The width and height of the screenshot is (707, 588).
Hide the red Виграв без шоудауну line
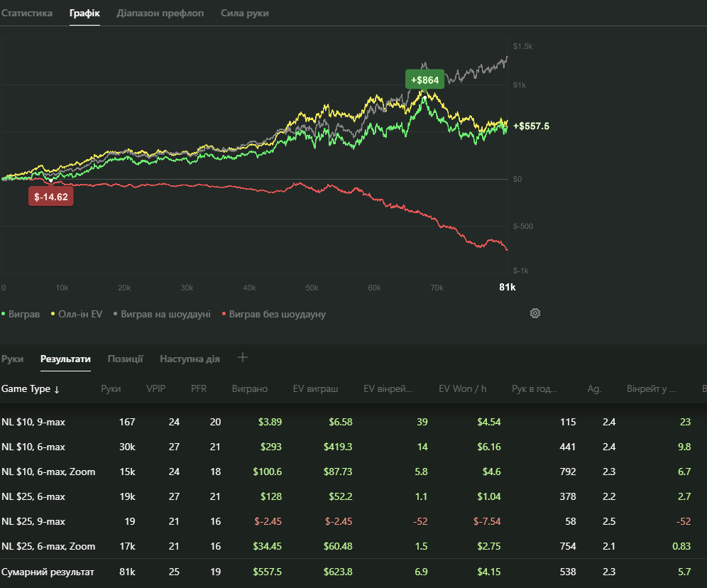pyautogui.click(x=274, y=314)
